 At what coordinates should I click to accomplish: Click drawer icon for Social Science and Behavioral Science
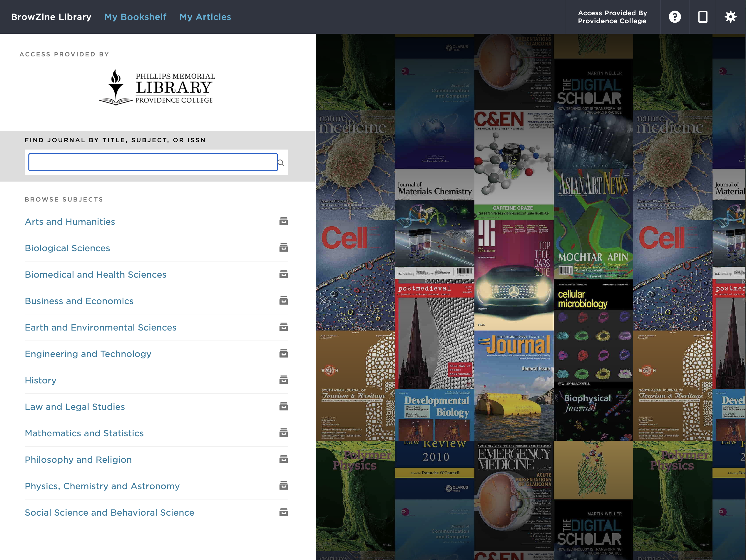click(284, 512)
